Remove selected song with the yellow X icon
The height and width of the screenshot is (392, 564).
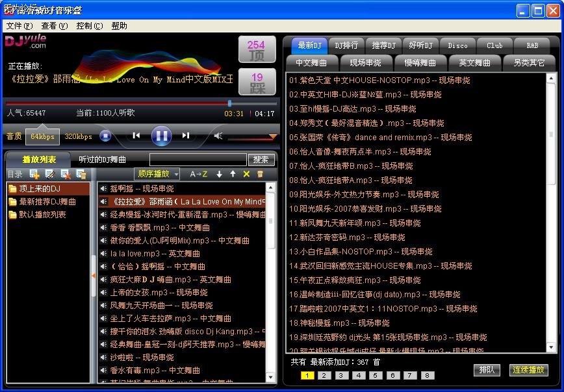[x=246, y=175]
